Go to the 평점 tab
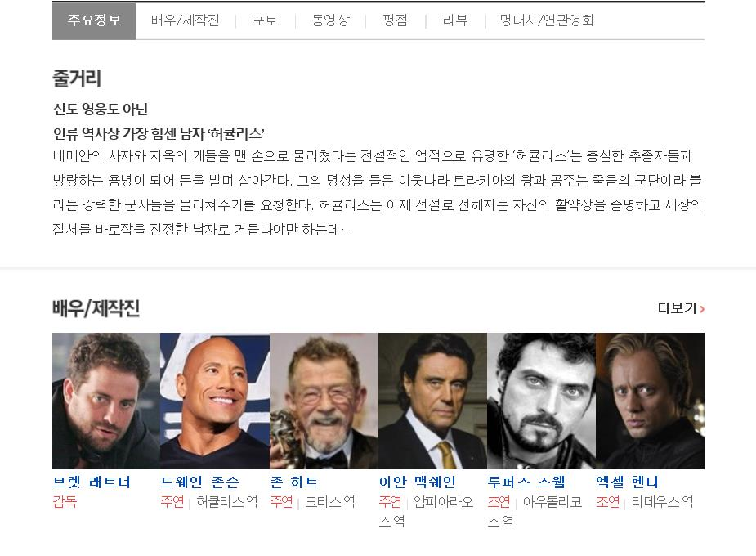The height and width of the screenshot is (556, 756). point(396,20)
